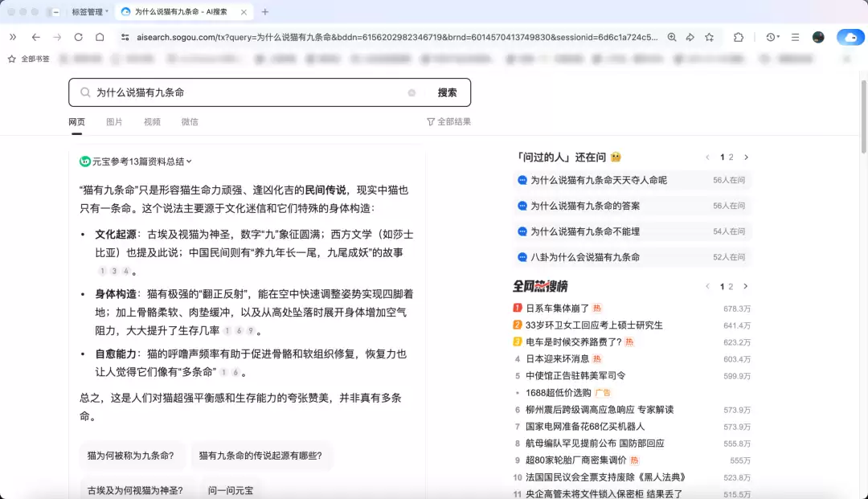Open 全部结果 filter dropdown
Viewport: 868px width, 499px height.
coord(448,121)
